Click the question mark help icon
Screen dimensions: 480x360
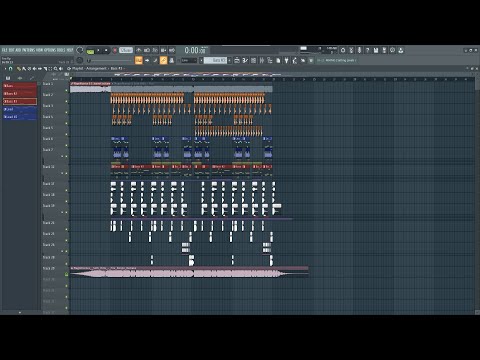(368, 50)
